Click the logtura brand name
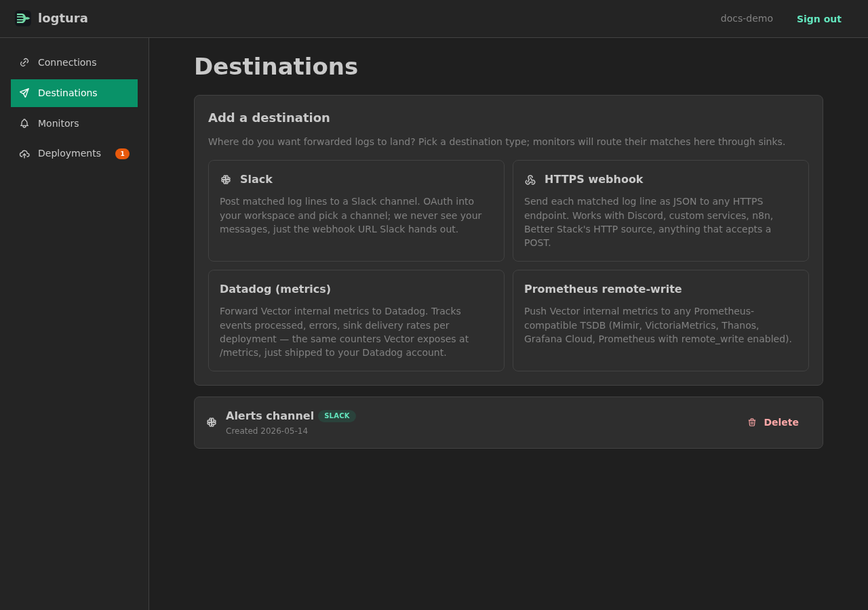This screenshot has width=868, height=610. pyautogui.click(x=63, y=18)
